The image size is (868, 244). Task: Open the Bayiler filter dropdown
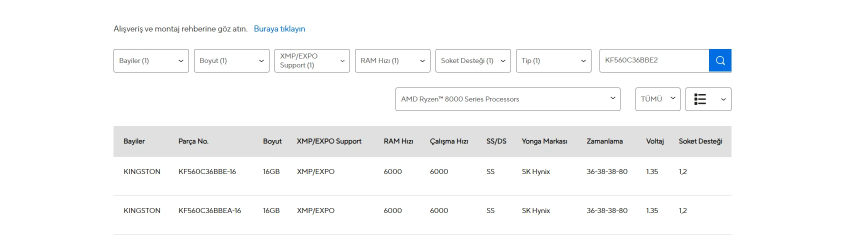[151, 60]
